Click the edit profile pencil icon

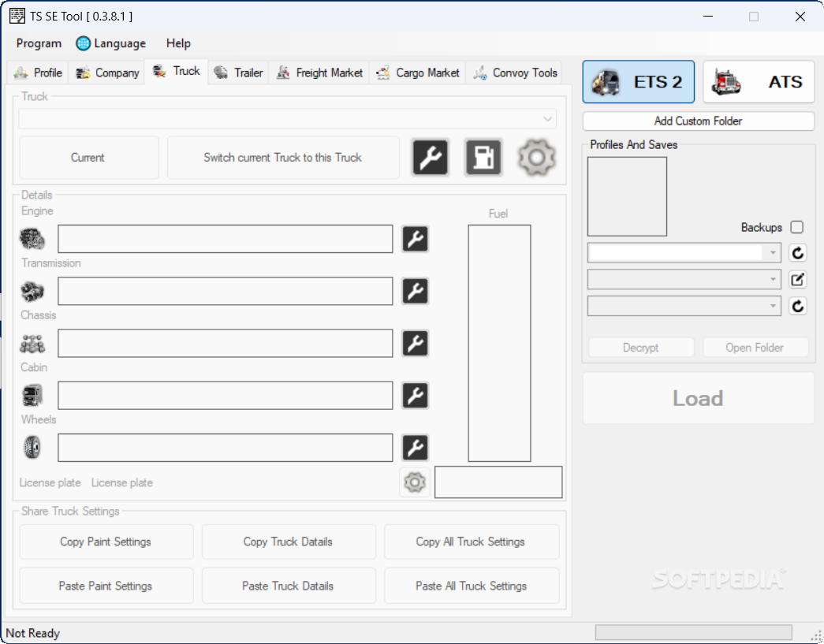pyautogui.click(x=798, y=280)
